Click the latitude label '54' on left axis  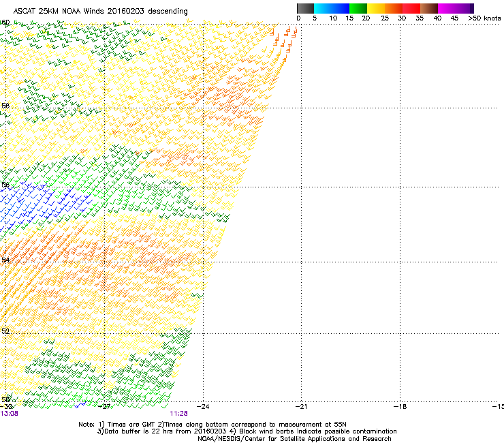5,260
